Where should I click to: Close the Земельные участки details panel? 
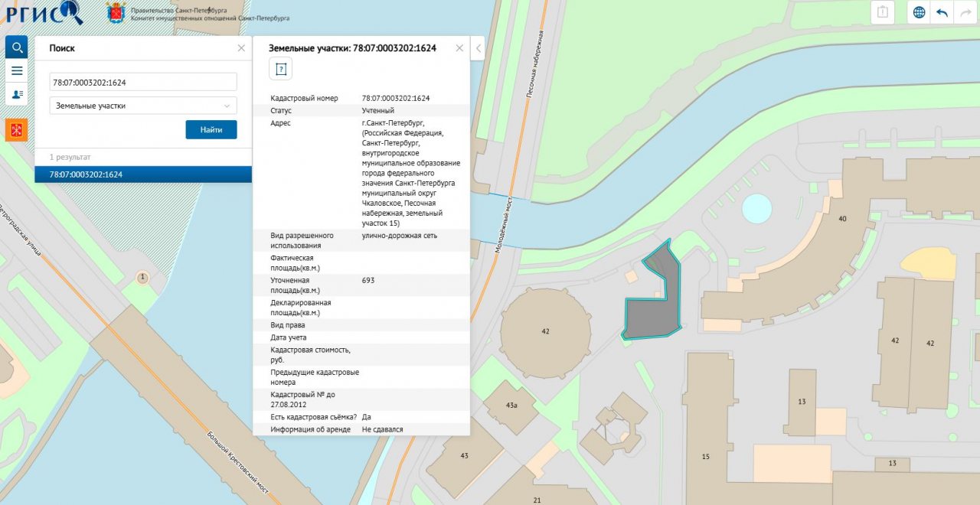(459, 48)
